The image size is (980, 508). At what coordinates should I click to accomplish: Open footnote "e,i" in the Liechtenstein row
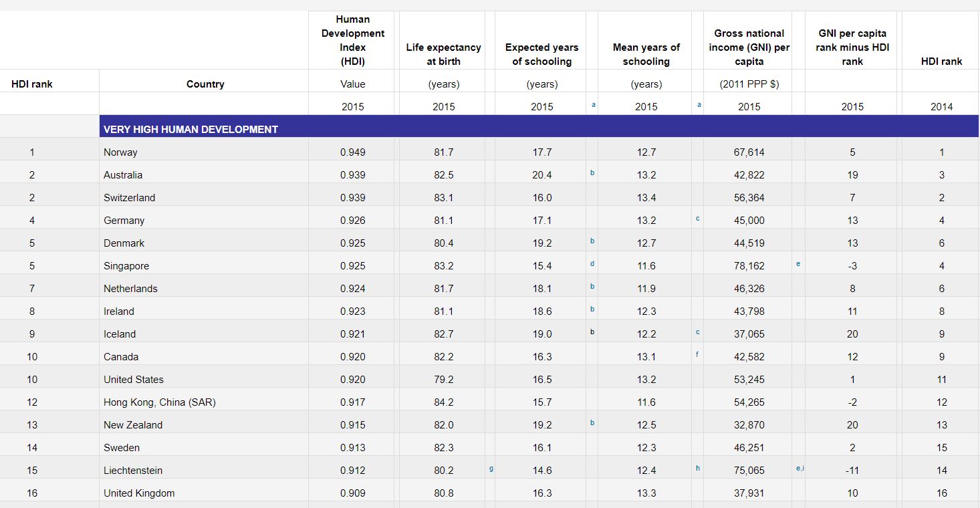tap(800, 469)
